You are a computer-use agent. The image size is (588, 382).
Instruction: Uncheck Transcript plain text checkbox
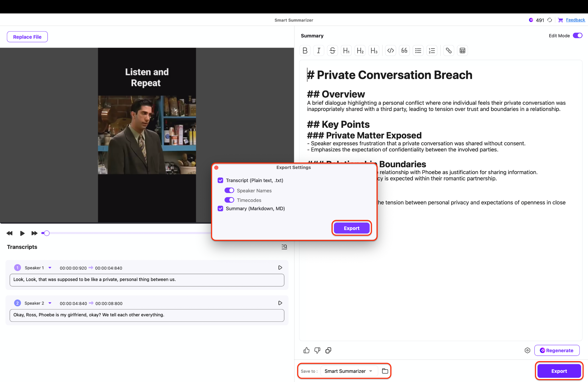[x=220, y=180]
